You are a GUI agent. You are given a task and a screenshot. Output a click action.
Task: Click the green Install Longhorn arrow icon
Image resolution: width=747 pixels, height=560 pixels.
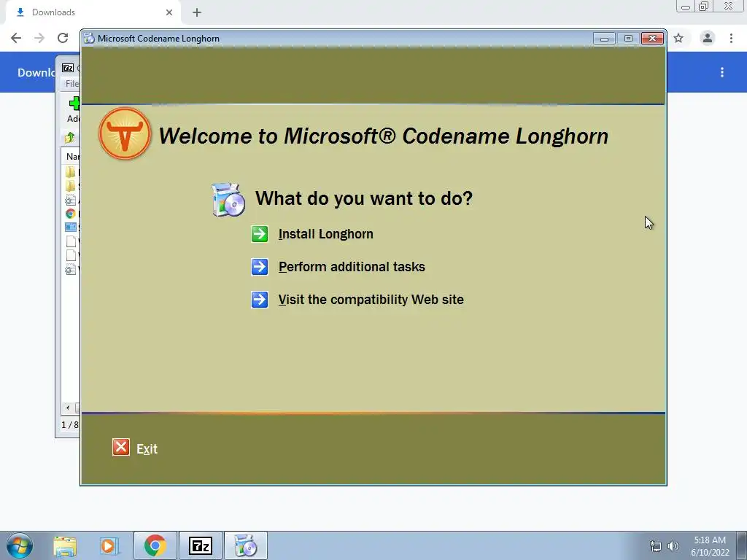[260, 234]
